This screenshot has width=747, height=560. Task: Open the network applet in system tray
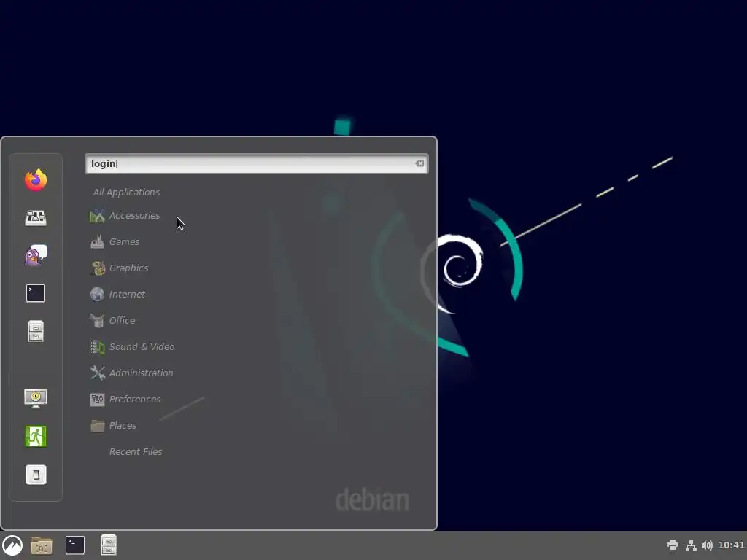coord(691,545)
